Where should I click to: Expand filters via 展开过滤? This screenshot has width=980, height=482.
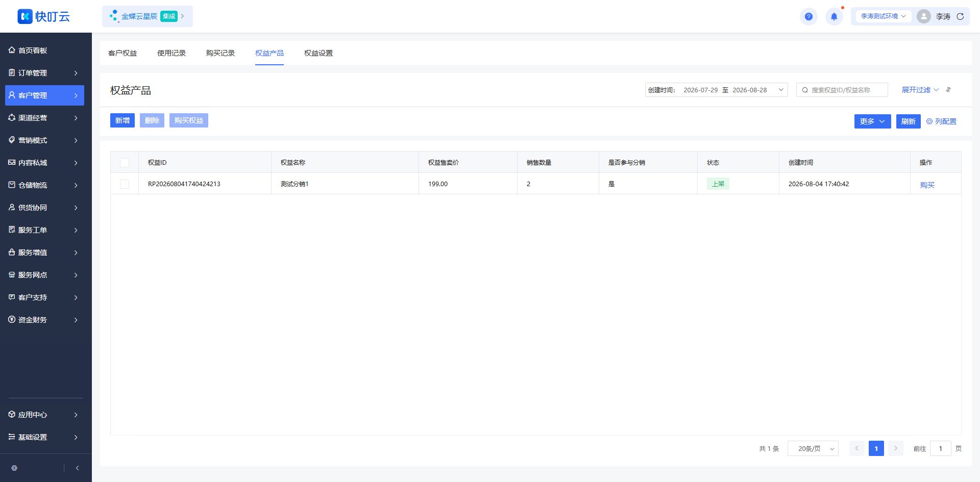coord(920,90)
